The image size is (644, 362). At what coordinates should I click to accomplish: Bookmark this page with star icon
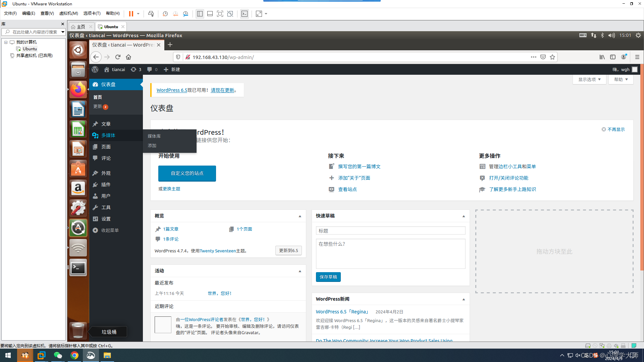pos(552,57)
